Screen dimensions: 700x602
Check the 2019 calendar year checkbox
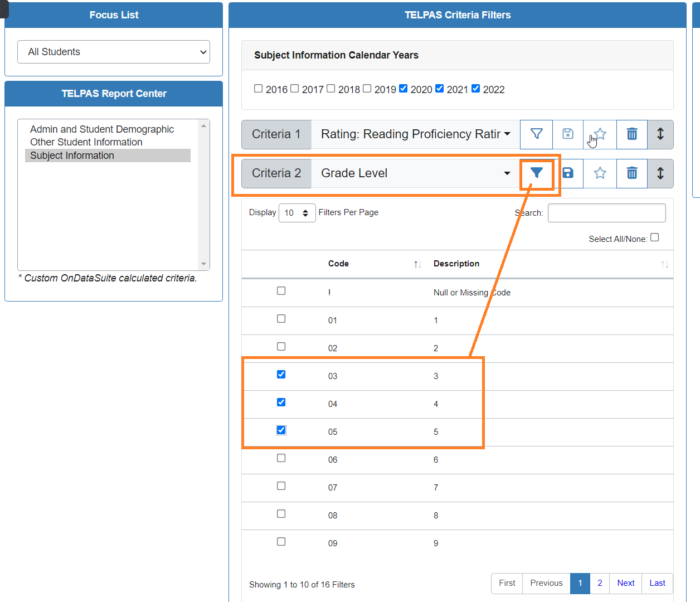(367, 88)
